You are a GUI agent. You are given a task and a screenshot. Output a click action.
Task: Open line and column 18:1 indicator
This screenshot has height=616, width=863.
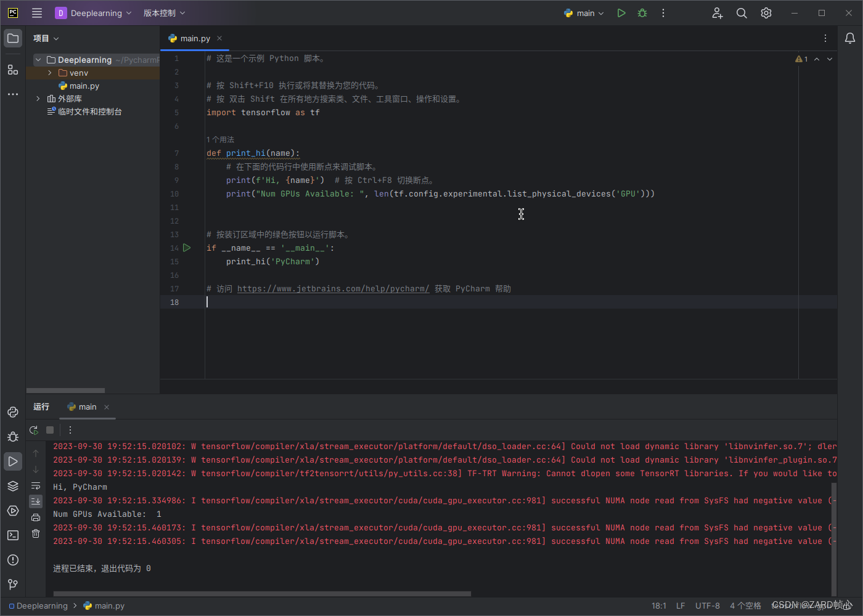tap(659, 606)
